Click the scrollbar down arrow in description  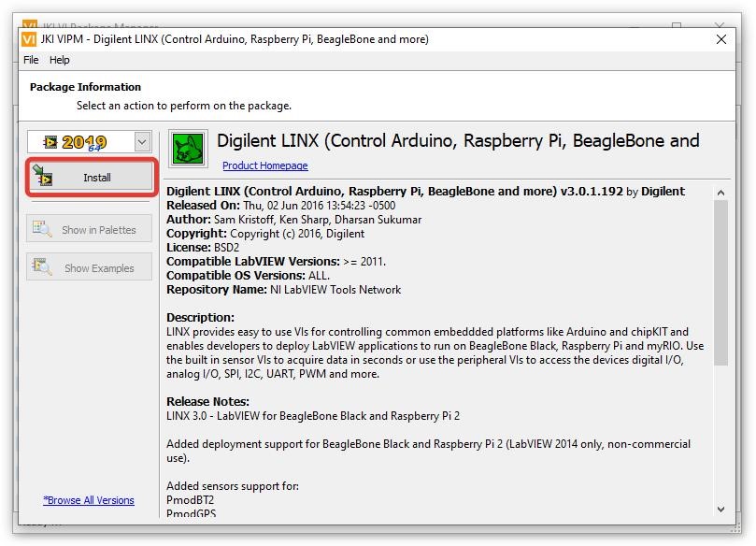[721, 509]
